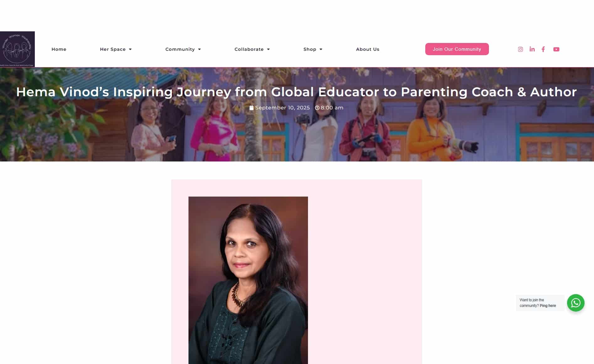Click the September 10, 2025 date link
The height and width of the screenshot is (364, 594).
(282, 108)
